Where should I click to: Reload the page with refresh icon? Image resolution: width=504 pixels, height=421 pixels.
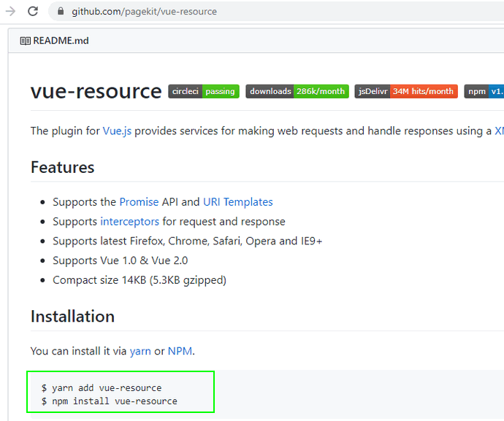(x=33, y=12)
